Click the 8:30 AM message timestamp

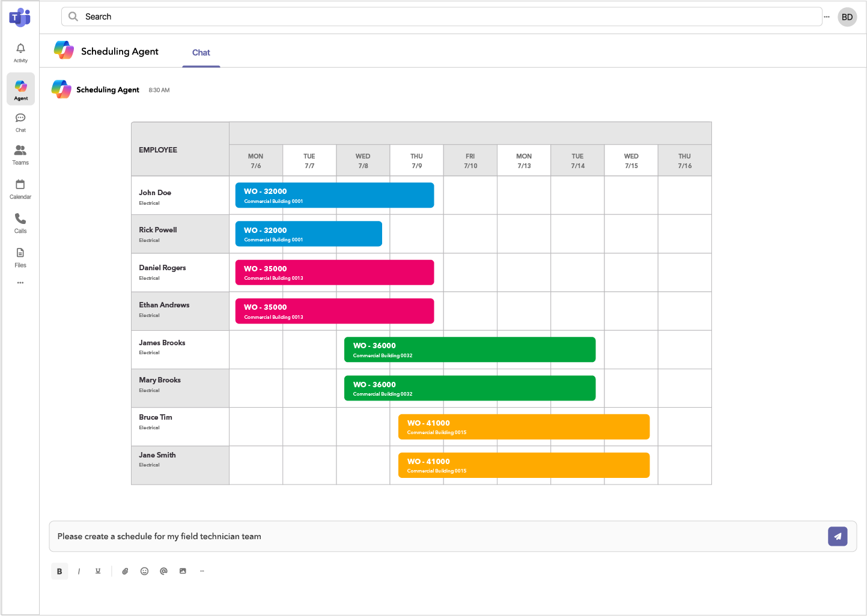[159, 90]
